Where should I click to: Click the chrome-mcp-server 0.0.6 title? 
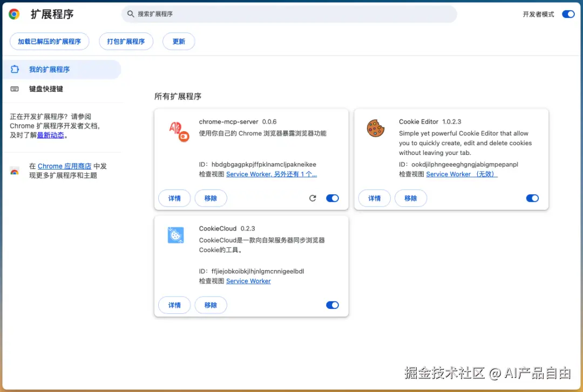tap(238, 121)
